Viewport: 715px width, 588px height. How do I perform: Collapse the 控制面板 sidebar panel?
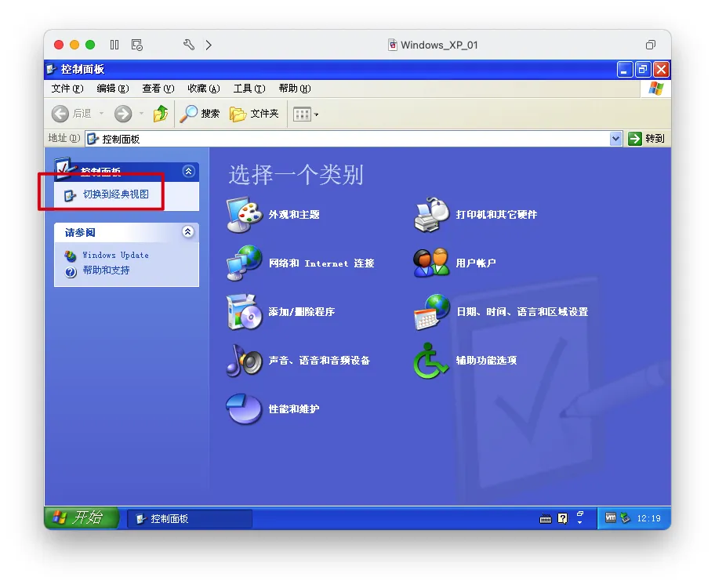[x=188, y=172]
